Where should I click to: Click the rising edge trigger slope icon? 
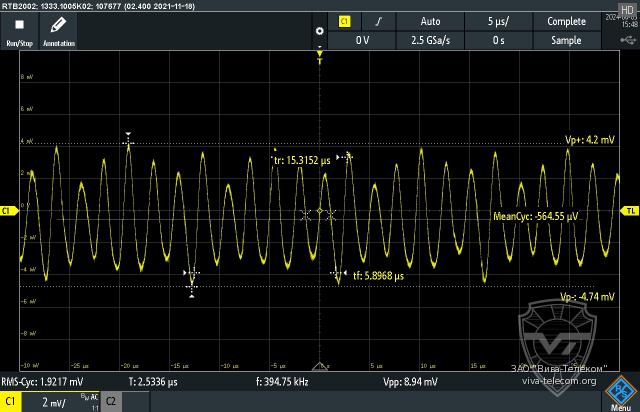[x=377, y=21]
